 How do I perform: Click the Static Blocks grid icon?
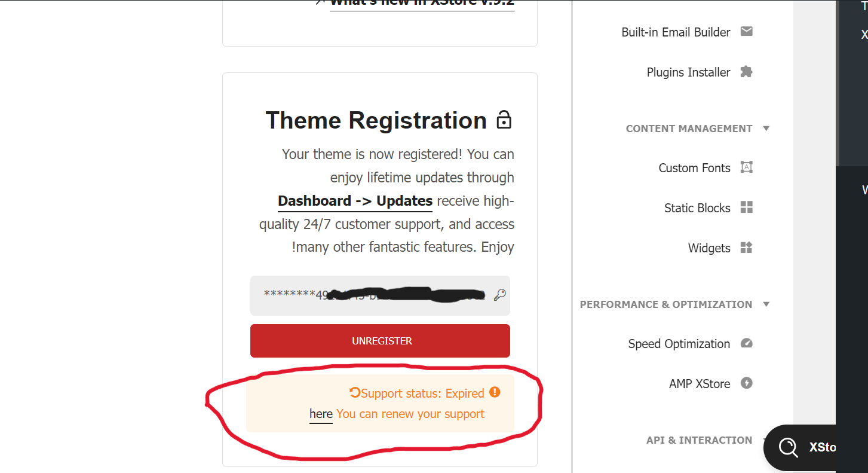point(746,207)
